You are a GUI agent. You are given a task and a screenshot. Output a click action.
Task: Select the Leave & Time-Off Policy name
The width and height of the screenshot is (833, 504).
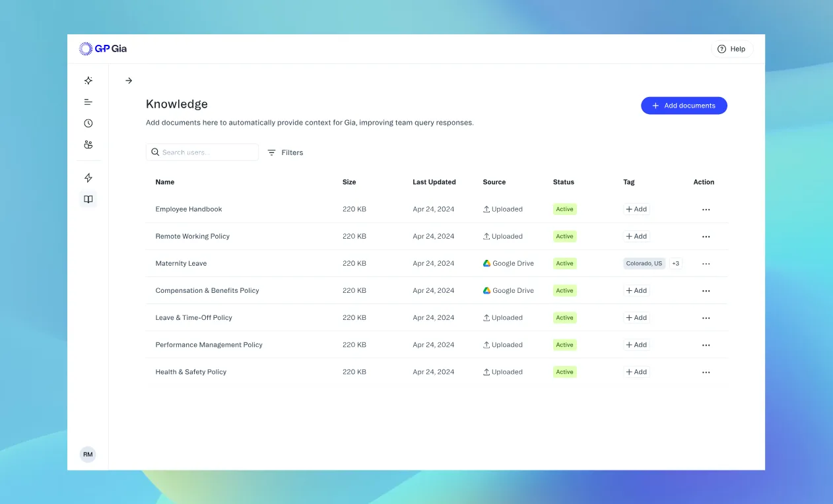tap(194, 318)
